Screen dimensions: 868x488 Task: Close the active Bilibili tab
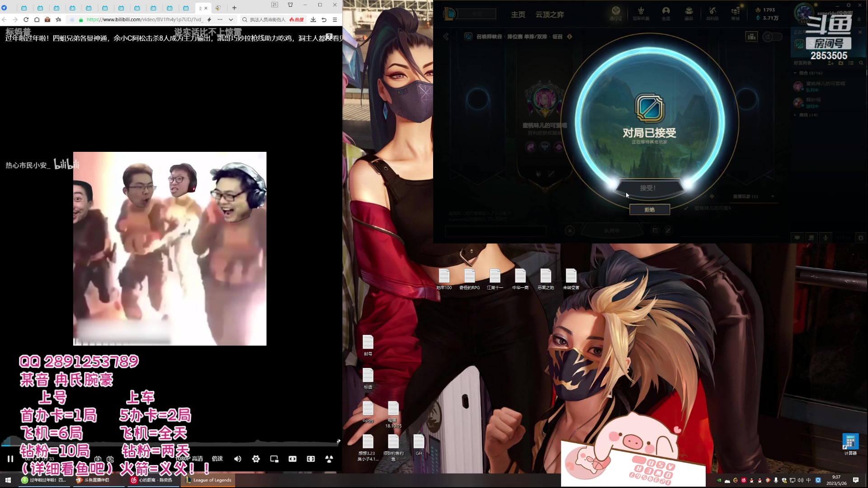pyautogui.click(x=206, y=8)
